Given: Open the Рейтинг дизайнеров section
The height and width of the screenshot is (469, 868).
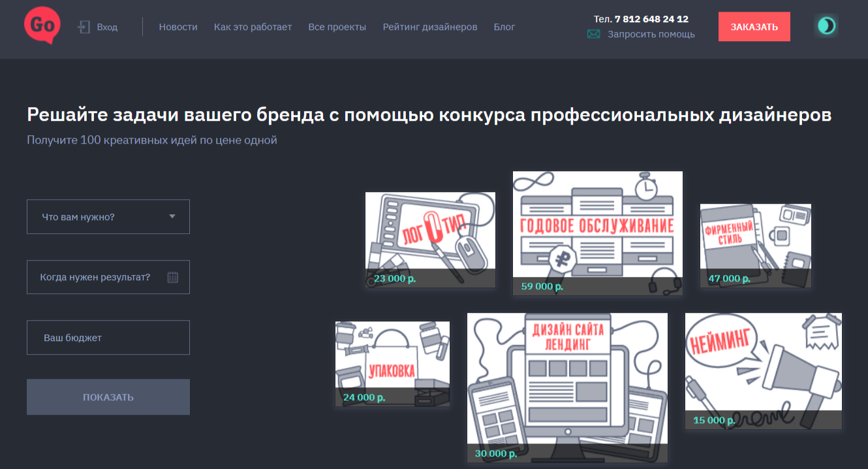Looking at the screenshot, I should (x=430, y=27).
